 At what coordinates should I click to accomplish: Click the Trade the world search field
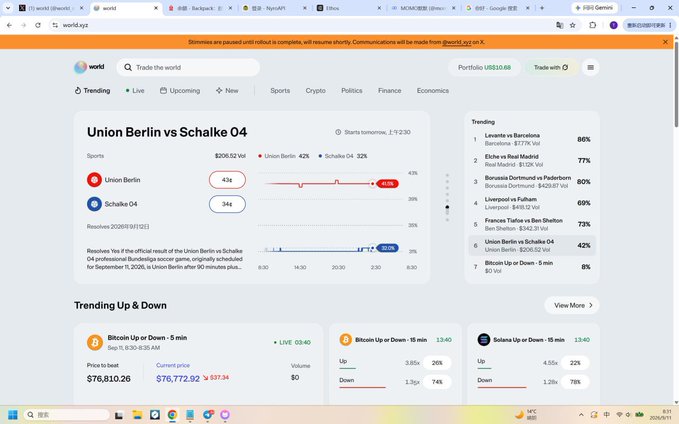(188, 68)
